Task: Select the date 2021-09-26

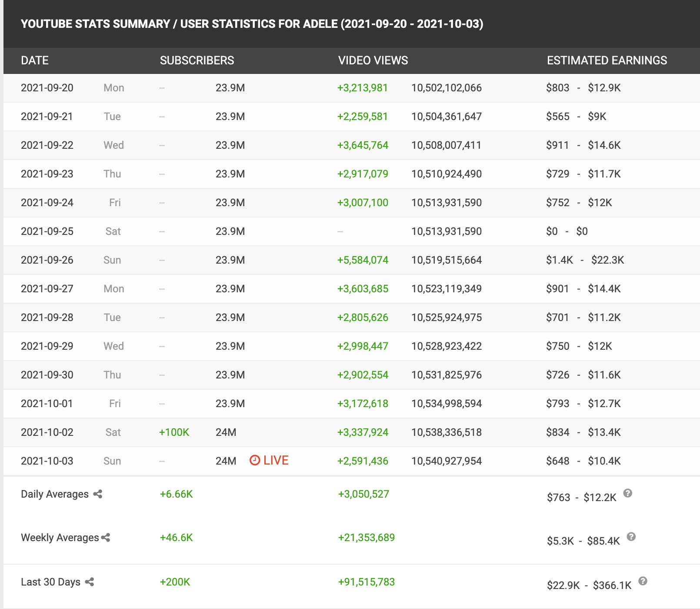Action: pyautogui.click(x=47, y=260)
